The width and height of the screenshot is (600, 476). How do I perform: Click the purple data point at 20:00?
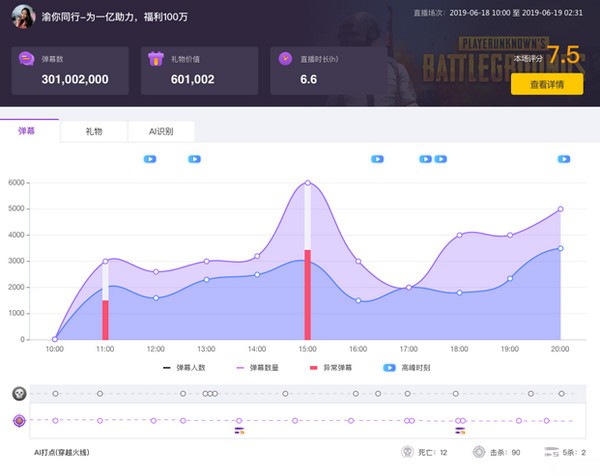[561, 209]
